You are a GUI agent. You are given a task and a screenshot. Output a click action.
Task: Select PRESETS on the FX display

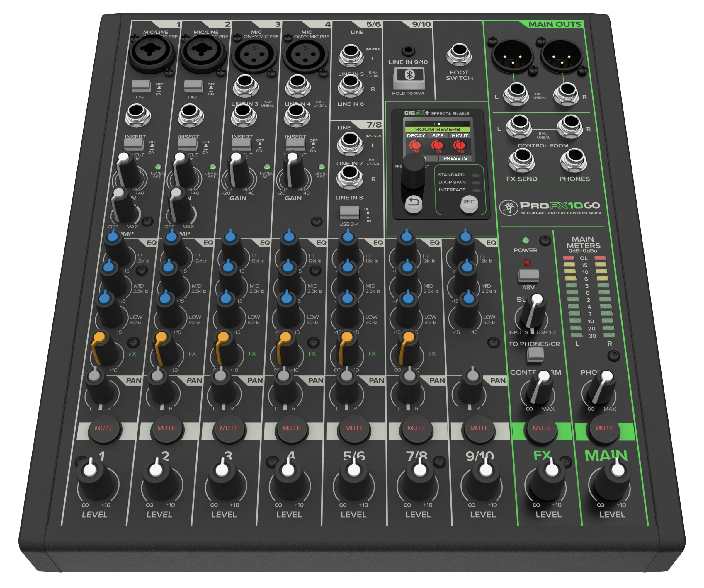tap(455, 158)
